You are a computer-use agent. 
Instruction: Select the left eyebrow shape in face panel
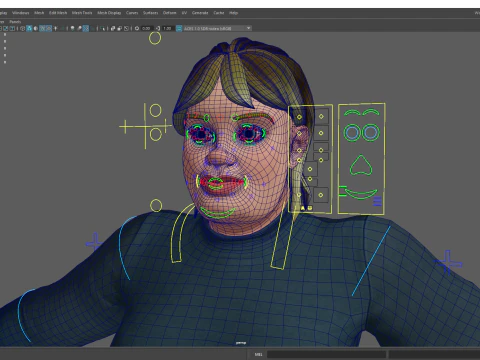pos(352,113)
